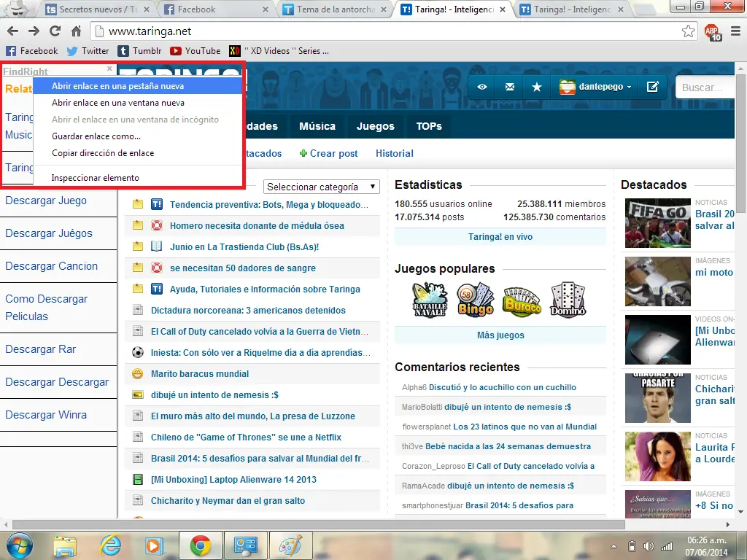Select Abrir enlace en una ventana nueva
Viewport: 747px width, 560px height.
point(138,102)
